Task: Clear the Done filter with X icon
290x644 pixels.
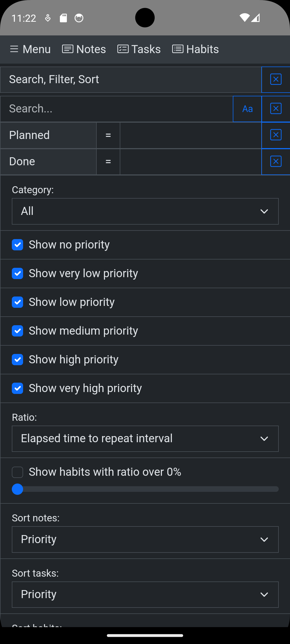Action: tap(276, 162)
